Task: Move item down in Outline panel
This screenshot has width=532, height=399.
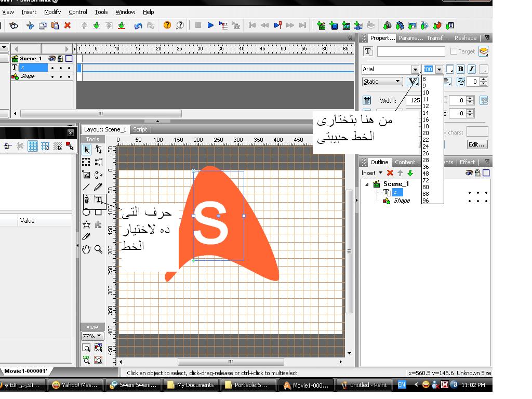Action: (x=410, y=173)
